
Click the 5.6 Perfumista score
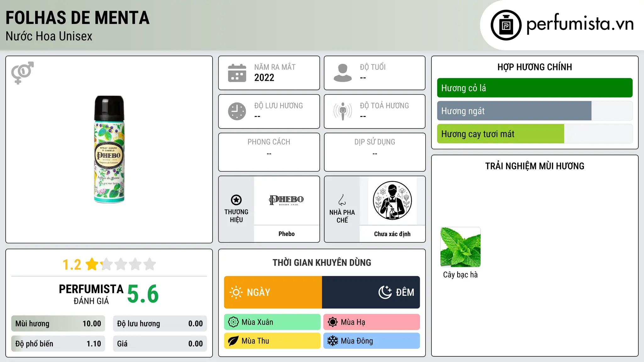tap(143, 294)
